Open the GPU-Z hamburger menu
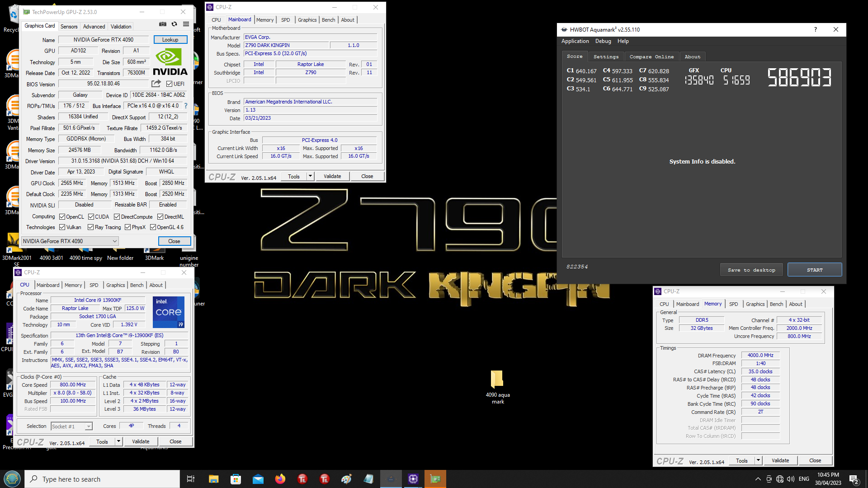This screenshot has width=868, height=488. (x=186, y=24)
